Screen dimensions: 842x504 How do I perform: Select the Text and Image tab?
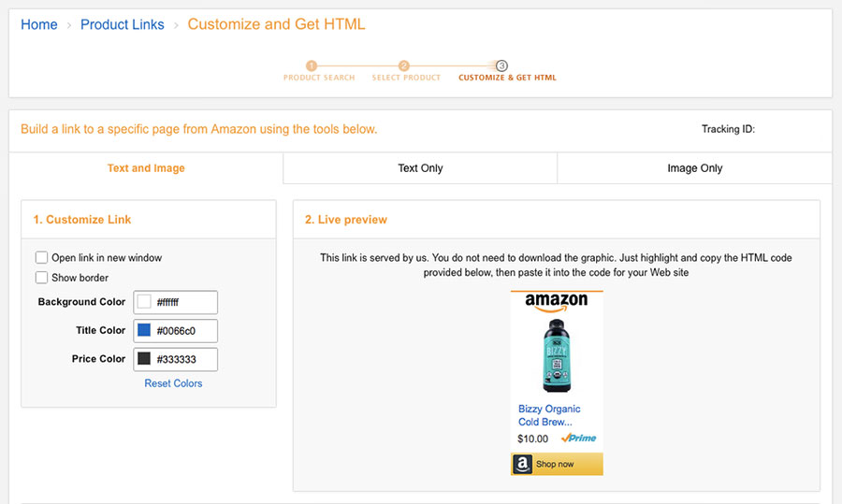coord(146,168)
